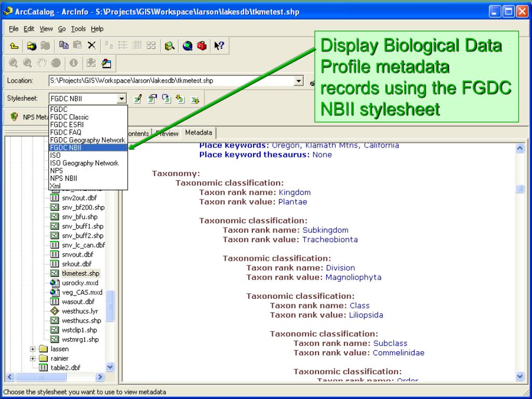Click catalog tree horizontal scroll right arrow
This screenshot has width=532, height=399.
point(100,377)
